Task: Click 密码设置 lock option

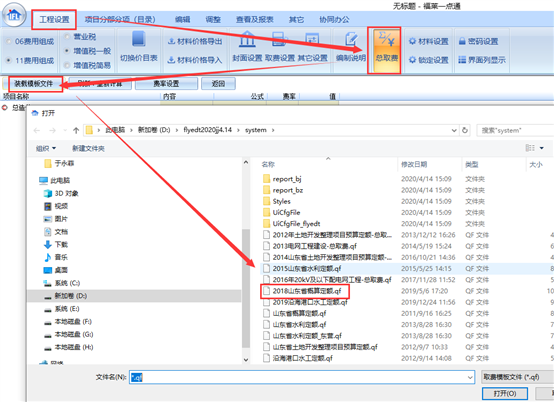Action: coord(478,41)
